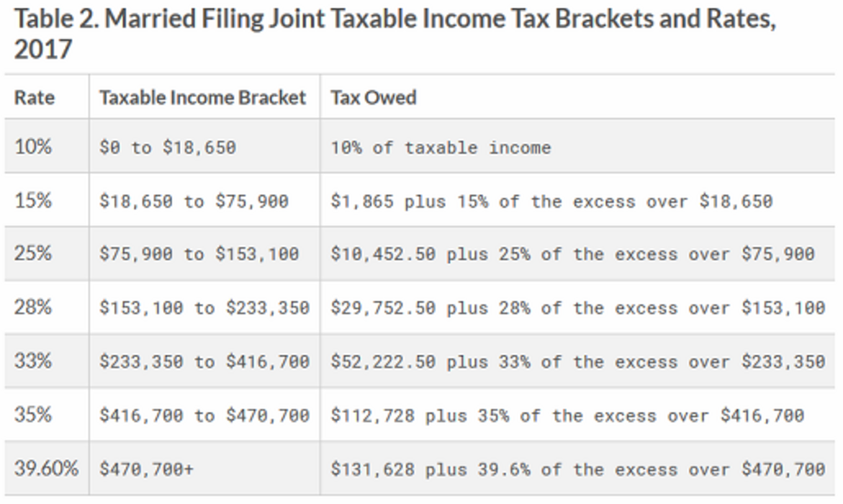The height and width of the screenshot is (504, 843).
Task: Click the $52,222.50 plus 33% tax cell
Action: pyautogui.click(x=577, y=361)
